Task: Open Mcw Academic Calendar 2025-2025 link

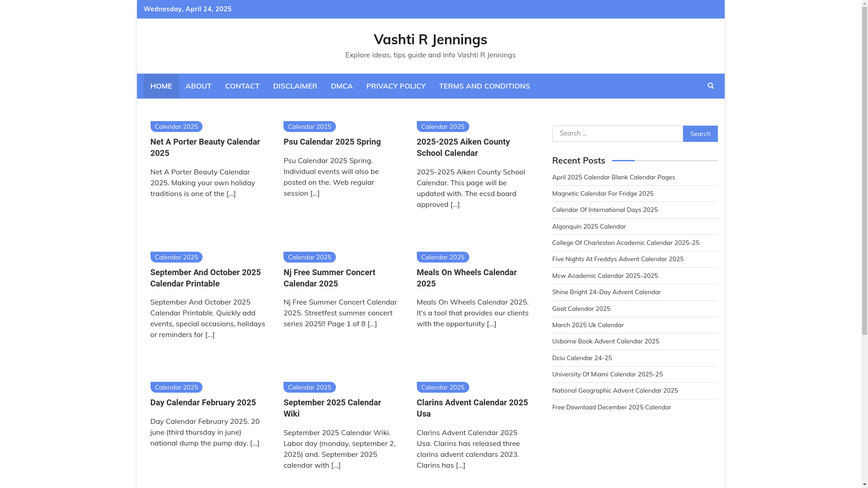Action: pos(605,276)
